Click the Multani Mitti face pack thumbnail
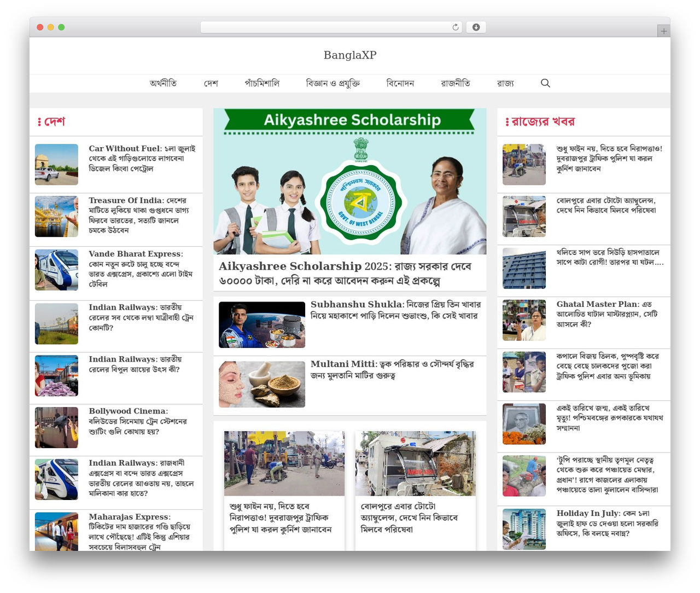700x593 pixels. [x=262, y=384]
